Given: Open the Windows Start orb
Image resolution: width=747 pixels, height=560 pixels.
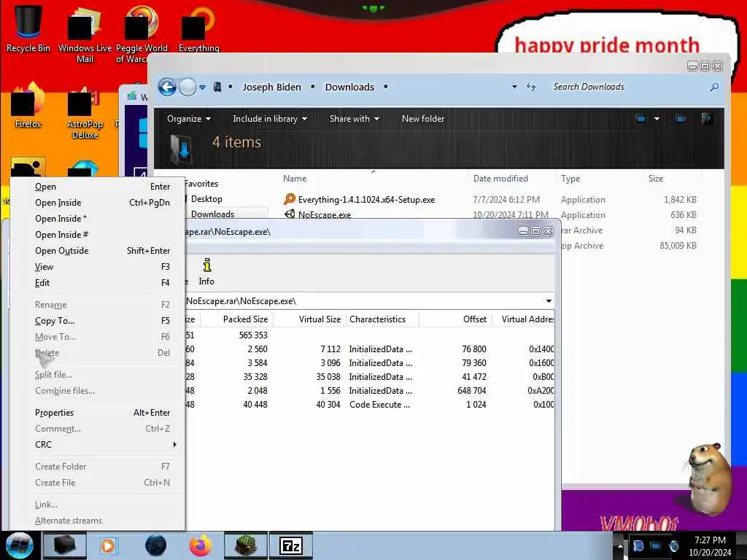Looking at the screenshot, I should pos(19,545).
